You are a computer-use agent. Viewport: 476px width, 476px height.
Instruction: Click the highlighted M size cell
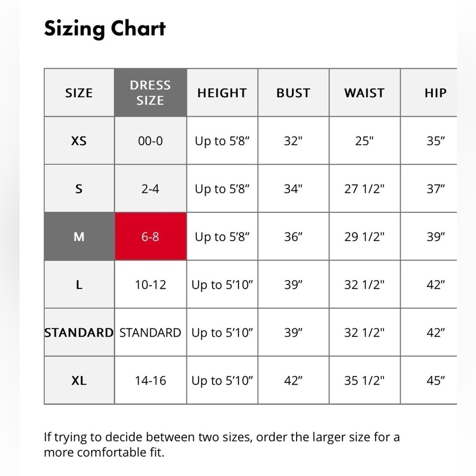tap(79, 237)
